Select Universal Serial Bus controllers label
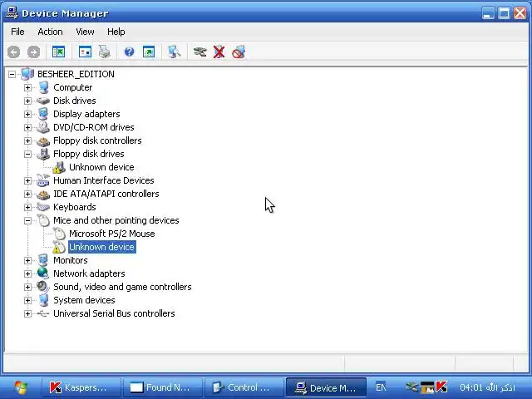Viewport: 532px width, 399px height. 114,313
